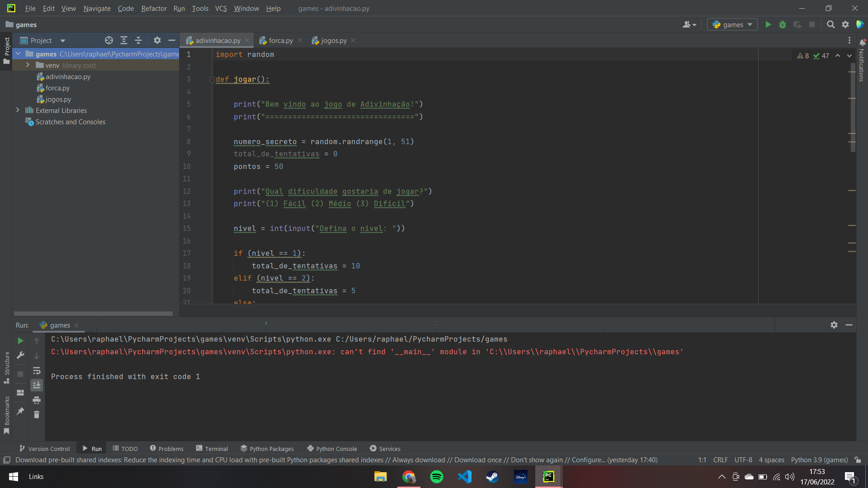Screen dimensions: 868x488
Task: Open the Refactor menu
Action: (154, 8)
